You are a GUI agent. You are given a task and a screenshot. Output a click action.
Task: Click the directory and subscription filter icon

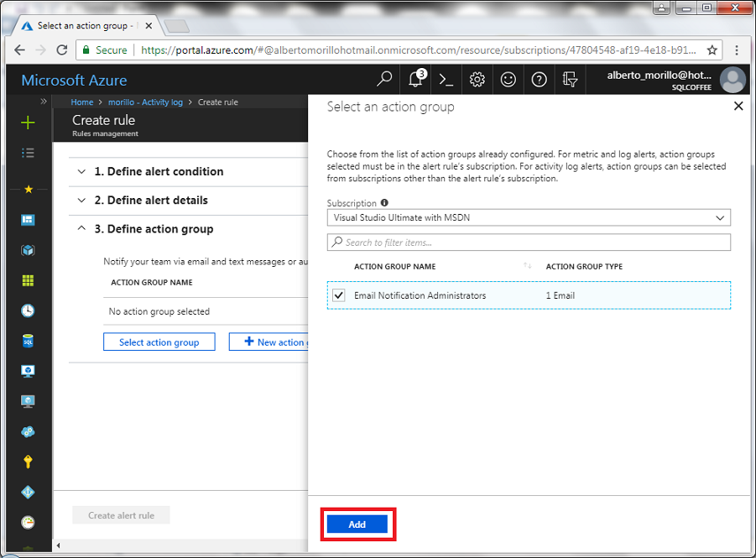click(570, 80)
